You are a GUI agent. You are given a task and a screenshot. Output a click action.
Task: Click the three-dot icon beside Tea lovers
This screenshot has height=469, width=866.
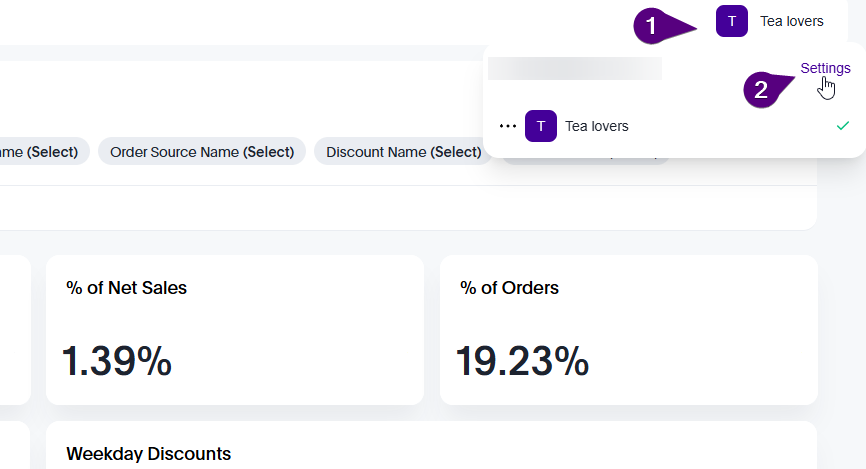tap(508, 126)
